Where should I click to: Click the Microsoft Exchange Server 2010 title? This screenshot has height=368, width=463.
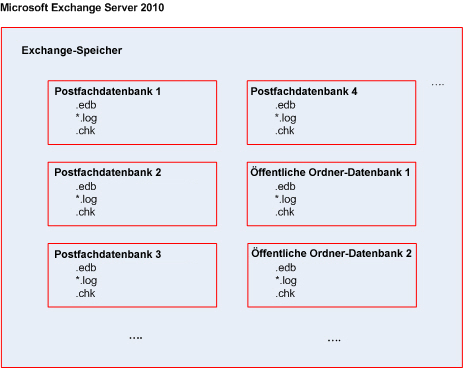click(82, 7)
